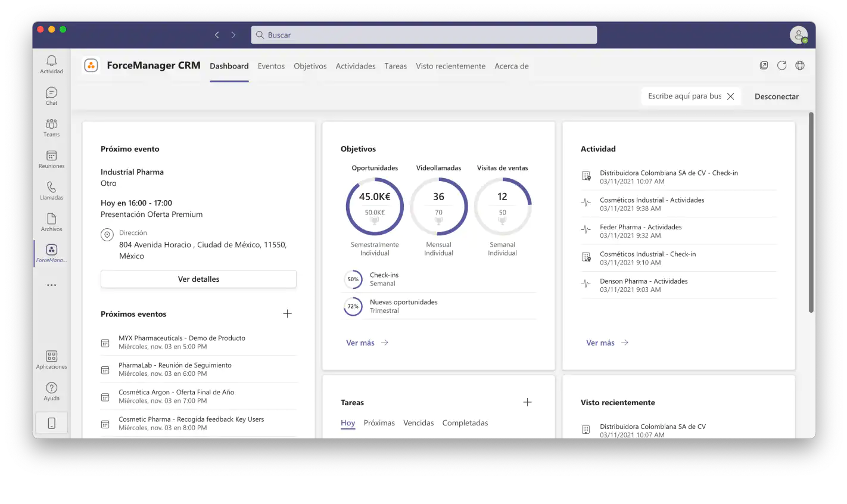The image size is (847, 504).
Task: Open more apps ellipsis in sidebar
Action: point(52,285)
